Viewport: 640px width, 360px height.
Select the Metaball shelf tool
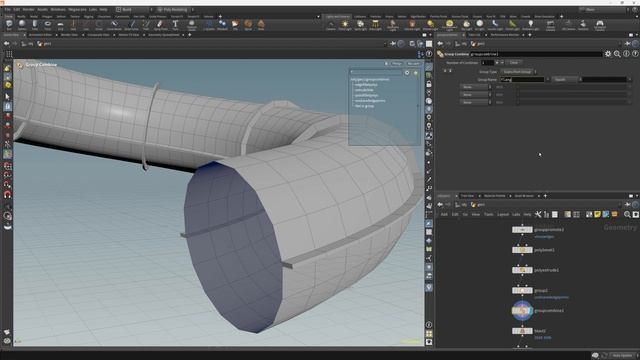[222, 25]
